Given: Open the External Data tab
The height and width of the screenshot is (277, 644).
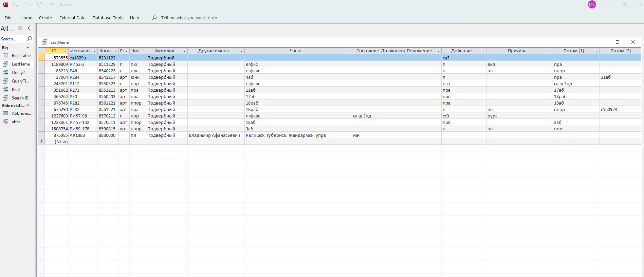Looking at the screenshot, I should coord(72,18).
